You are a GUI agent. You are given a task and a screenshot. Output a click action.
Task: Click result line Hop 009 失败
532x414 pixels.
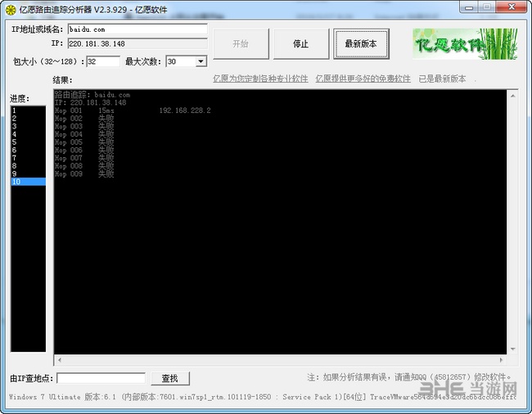84,174
